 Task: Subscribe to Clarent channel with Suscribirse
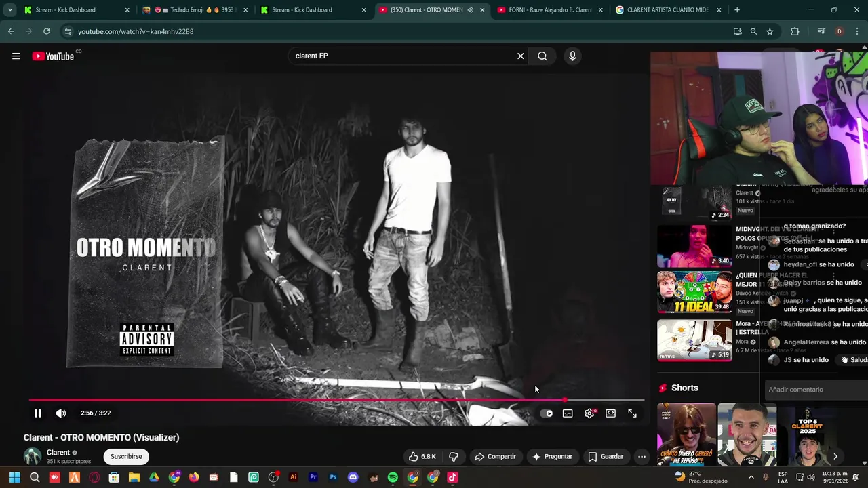pyautogui.click(x=126, y=456)
